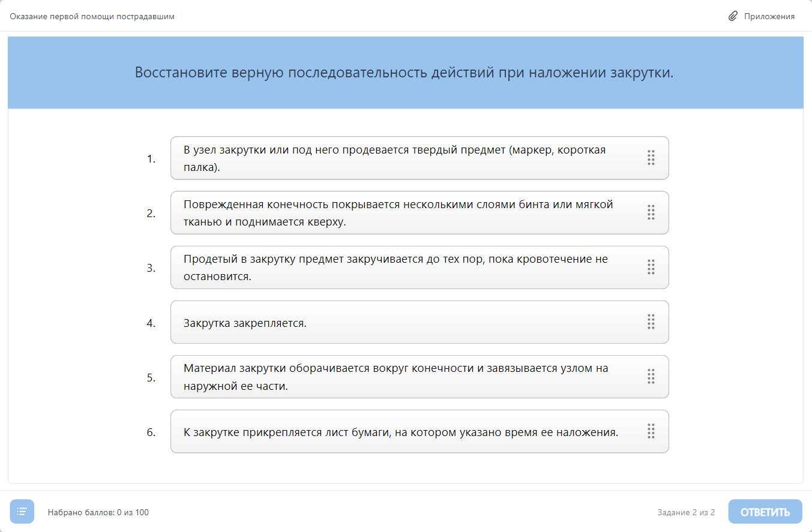Click the 'Набрано баллов: 0 из 100' score text
Screen dimensions: 812x532
point(98,512)
